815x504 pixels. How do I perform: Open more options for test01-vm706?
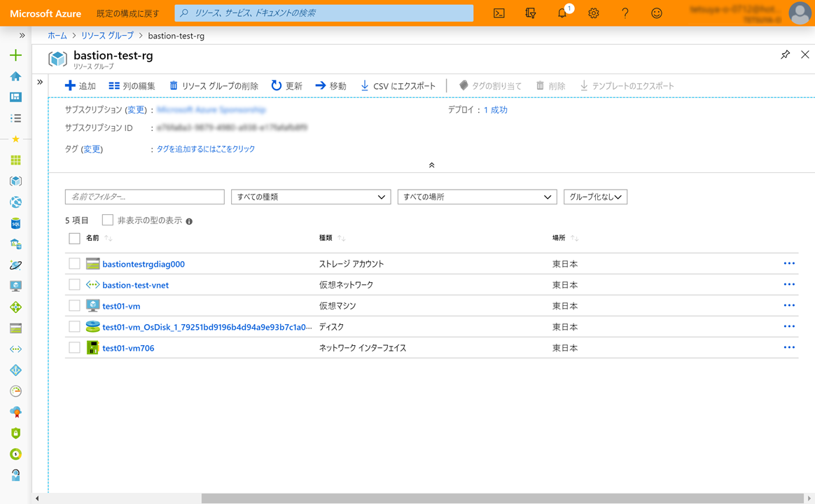point(789,347)
